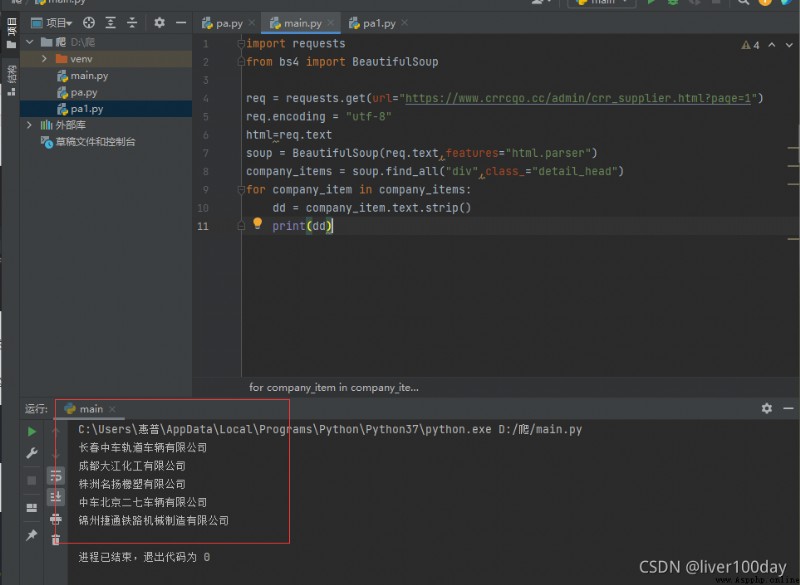
Task: Jump to next highlighted problem
Action: 789,45
